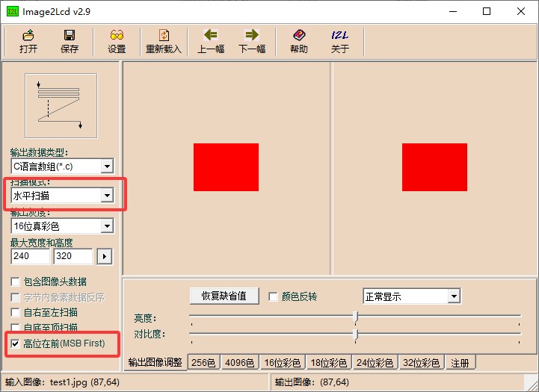This screenshot has width=539, height=392.
Task: Click the max height field showing 320
Action: [x=73, y=256]
